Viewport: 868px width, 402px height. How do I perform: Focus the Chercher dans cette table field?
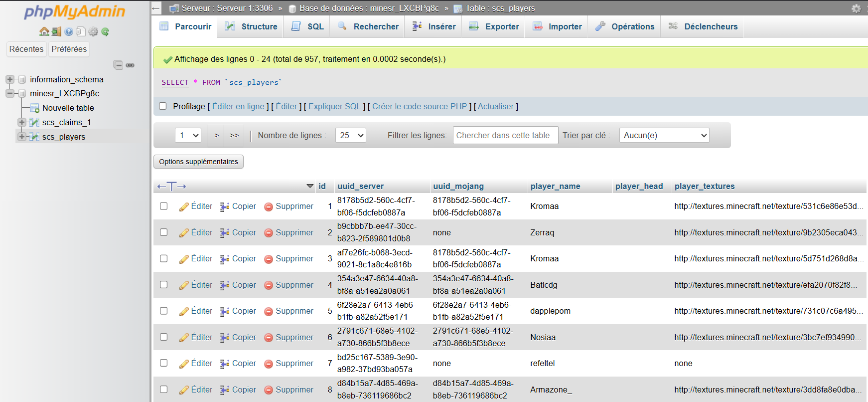[505, 135]
